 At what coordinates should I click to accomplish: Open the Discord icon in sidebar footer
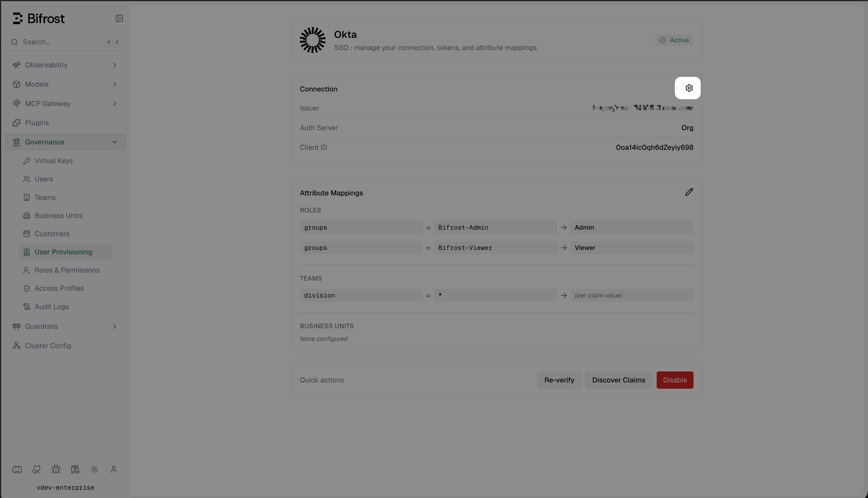tap(17, 469)
